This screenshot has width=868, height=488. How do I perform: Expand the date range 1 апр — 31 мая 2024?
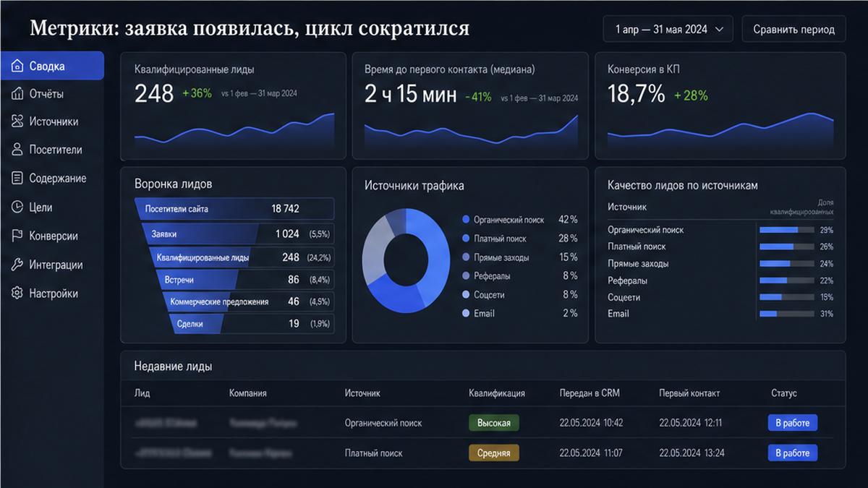pos(668,30)
